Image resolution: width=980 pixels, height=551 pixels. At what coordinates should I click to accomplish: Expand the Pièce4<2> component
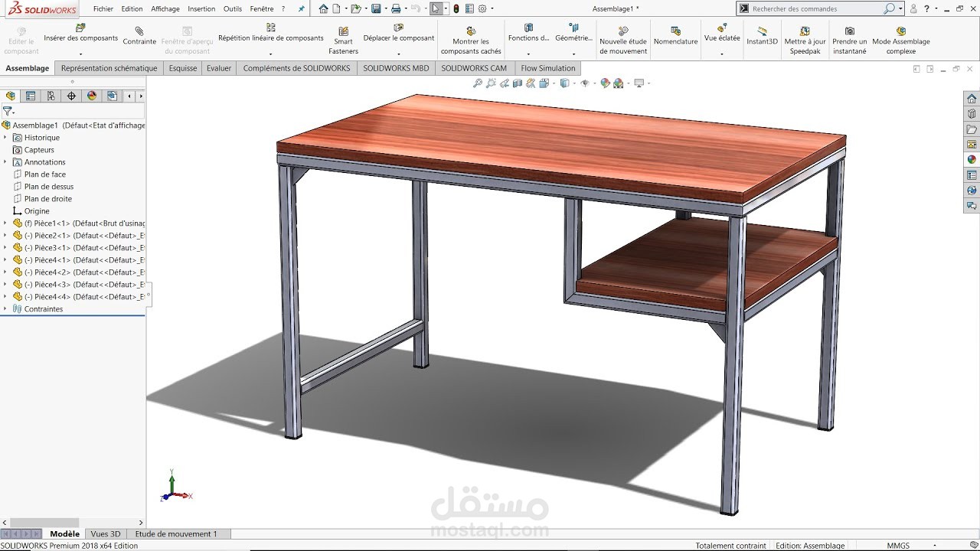point(5,272)
